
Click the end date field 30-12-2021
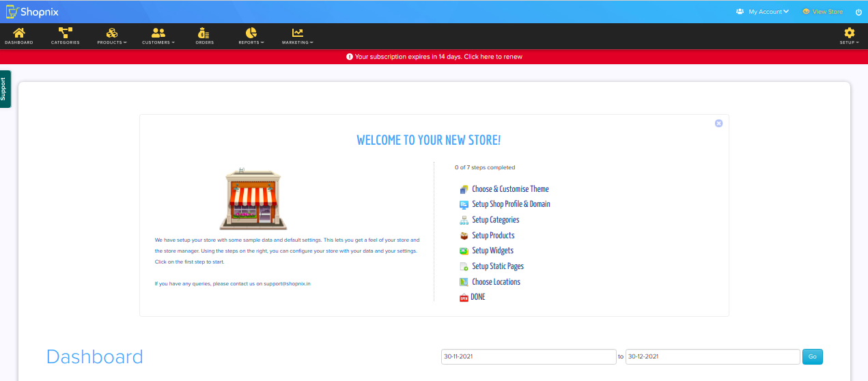pyautogui.click(x=713, y=356)
